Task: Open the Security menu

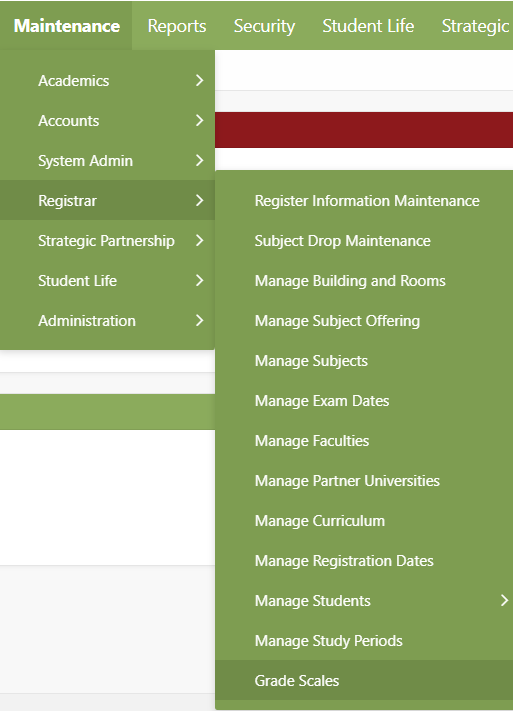Action: tap(264, 26)
